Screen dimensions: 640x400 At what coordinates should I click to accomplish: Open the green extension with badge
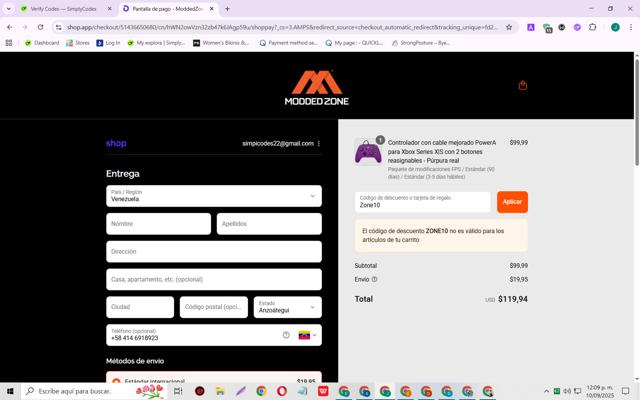pos(547,28)
